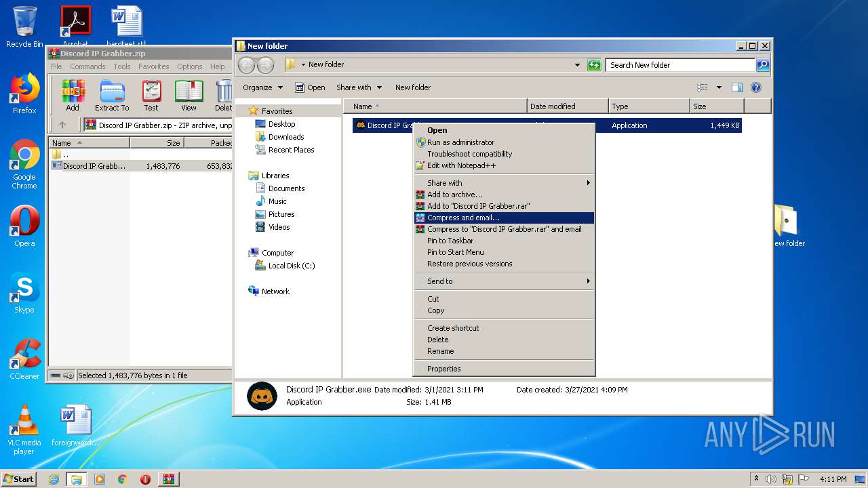
Task: Select the foreignword document desktop icon
Action: pos(75,426)
